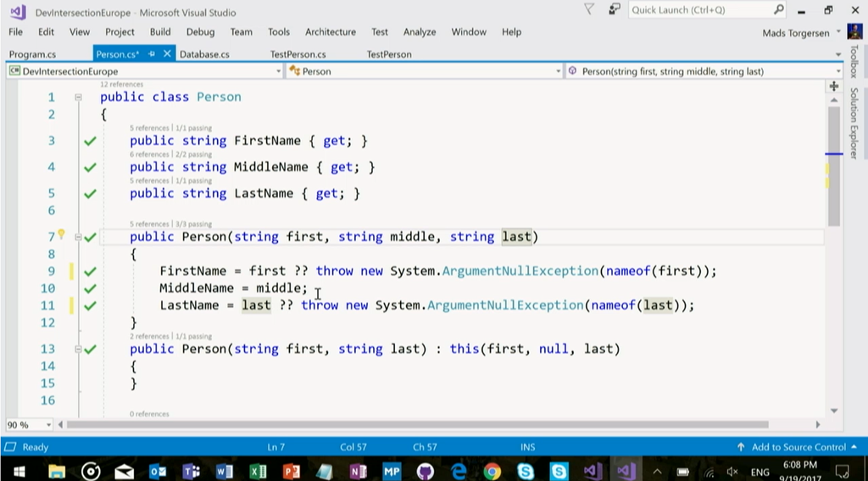The image size is (868, 481).
Task: Collapse the constructor outline at line 7
Action: (x=78, y=238)
